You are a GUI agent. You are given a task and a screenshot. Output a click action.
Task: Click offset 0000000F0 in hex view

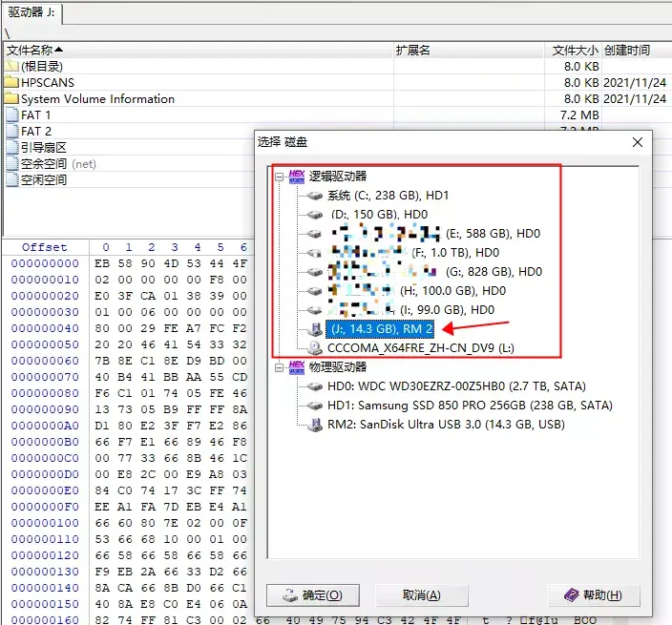pyautogui.click(x=45, y=507)
